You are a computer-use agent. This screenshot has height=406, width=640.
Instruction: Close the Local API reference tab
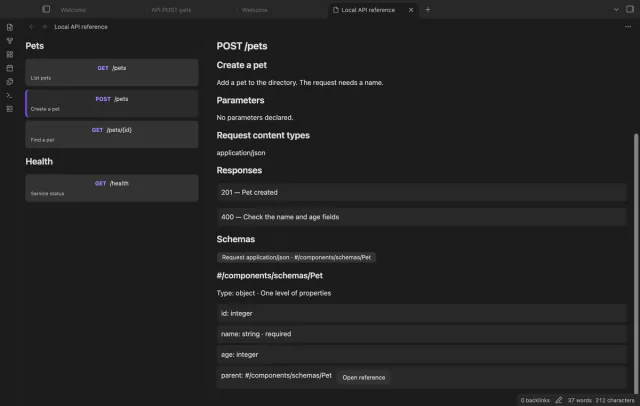[411, 10]
